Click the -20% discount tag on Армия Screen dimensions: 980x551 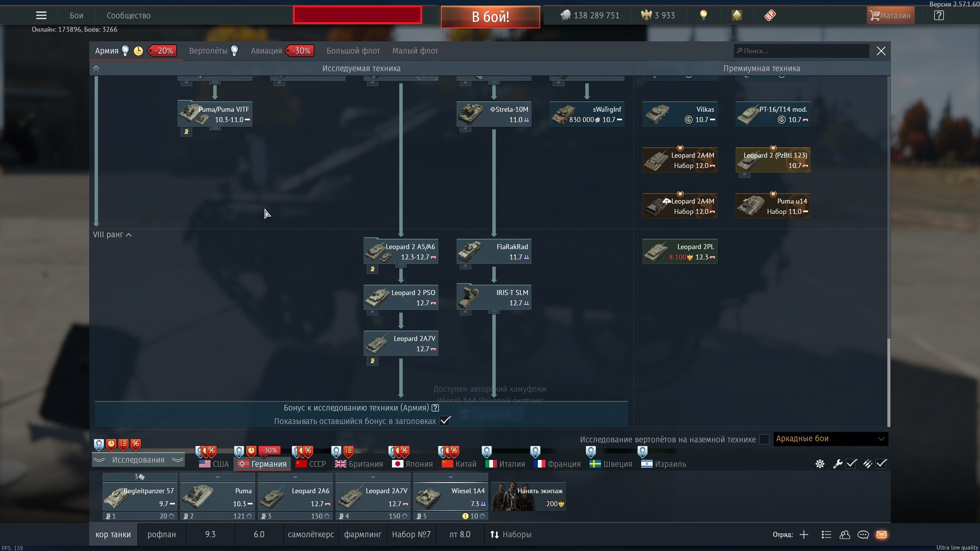point(162,51)
